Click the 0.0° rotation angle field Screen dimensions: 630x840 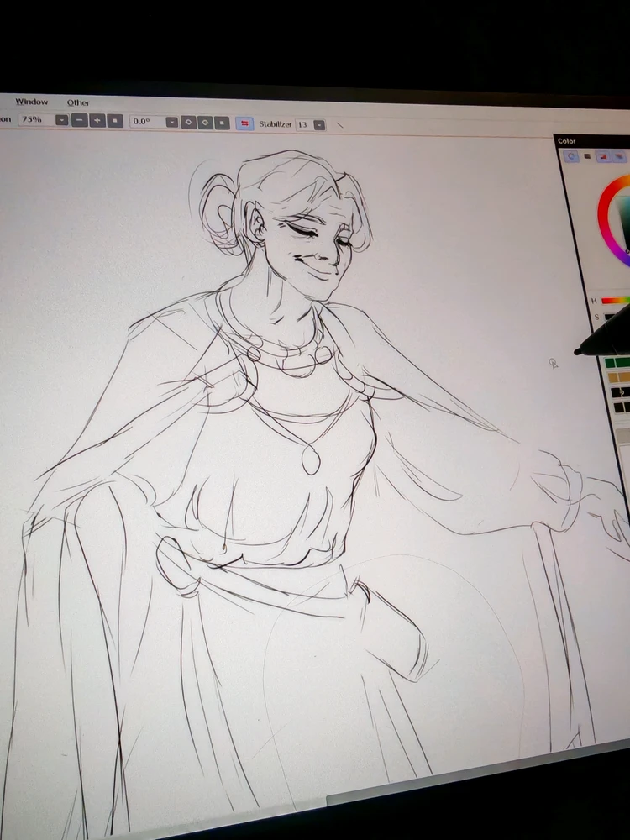pyautogui.click(x=147, y=122)
